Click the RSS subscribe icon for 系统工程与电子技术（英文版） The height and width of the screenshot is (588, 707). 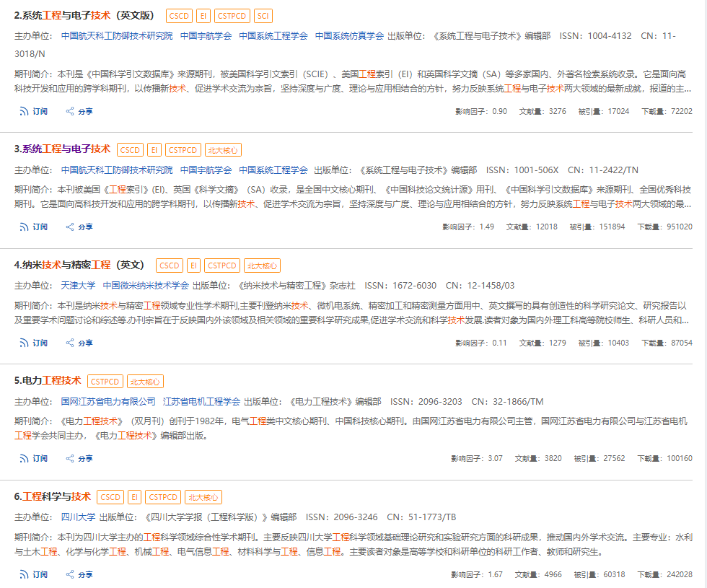(22, 111)
